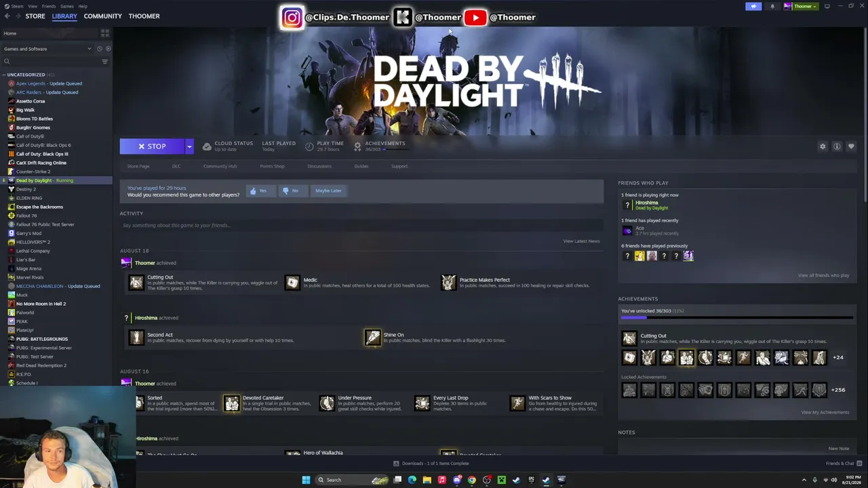Click Every Last Drop achievement icon
This screenshot has height=488, width=868.
point(422,403)
